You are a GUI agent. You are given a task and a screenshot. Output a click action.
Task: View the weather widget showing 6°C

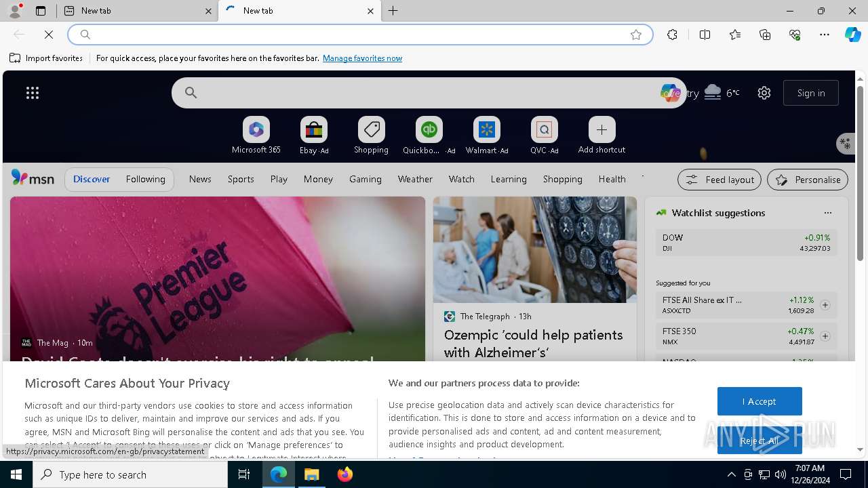(x=722, y=93)
